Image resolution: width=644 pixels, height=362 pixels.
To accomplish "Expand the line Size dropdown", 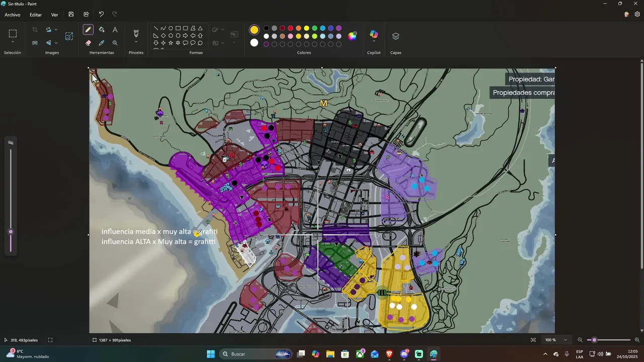I will click(234, 43).
